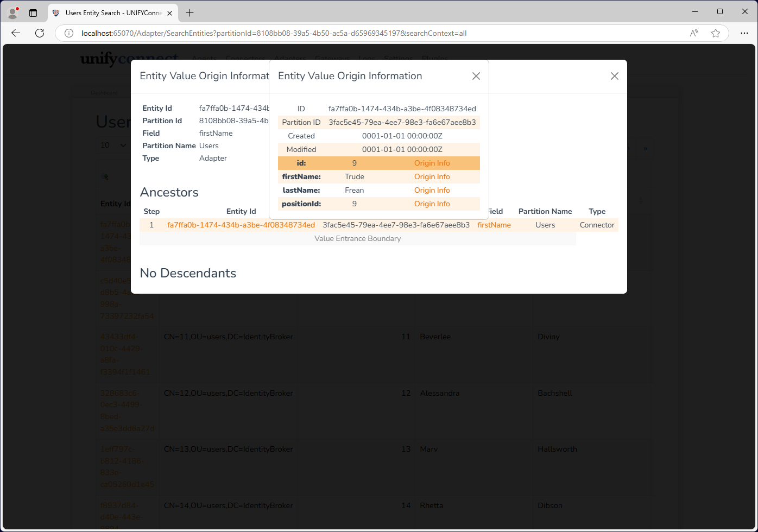The width and height of the screenshot is (758, 532).
Task: Open the browser profile icon
Action: point(13,12)
